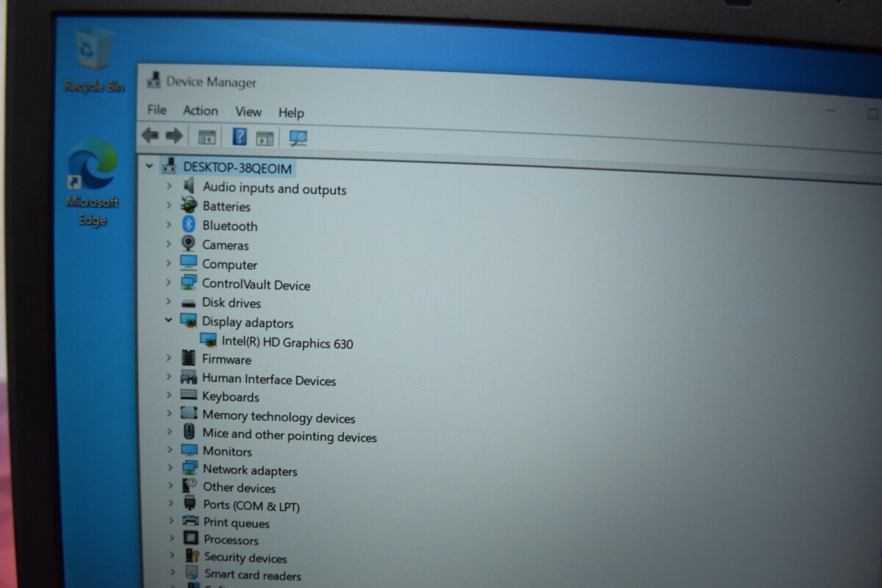
Task: Select the Ports (COM & LPT) label
Action: (251, 506)
